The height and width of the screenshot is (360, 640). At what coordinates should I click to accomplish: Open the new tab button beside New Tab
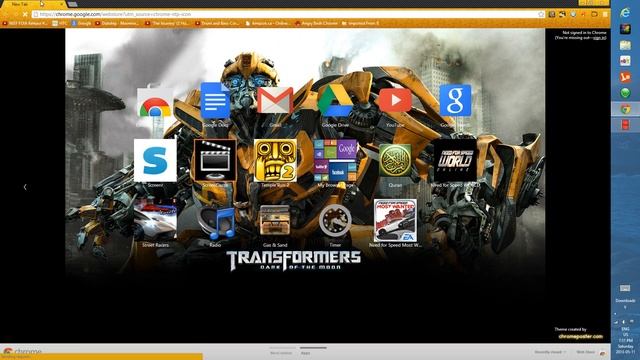click(x=73, y=4)
